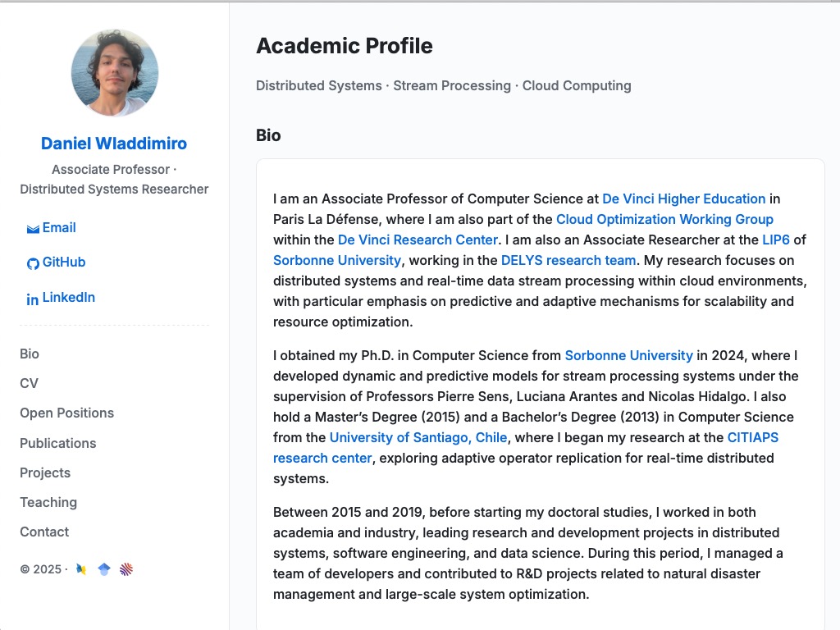
Task: Click the DELYS research team link
Action: [x=568, y=260]
